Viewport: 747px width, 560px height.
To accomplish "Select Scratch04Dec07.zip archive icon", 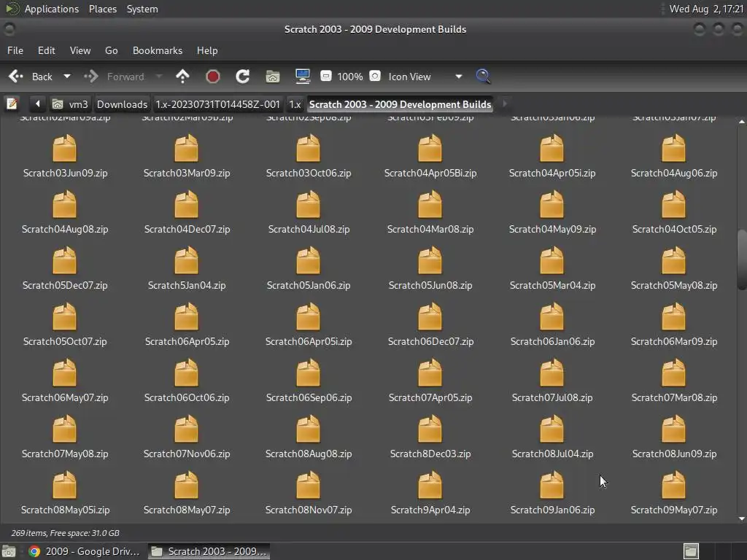I will (x=186, y=205).
